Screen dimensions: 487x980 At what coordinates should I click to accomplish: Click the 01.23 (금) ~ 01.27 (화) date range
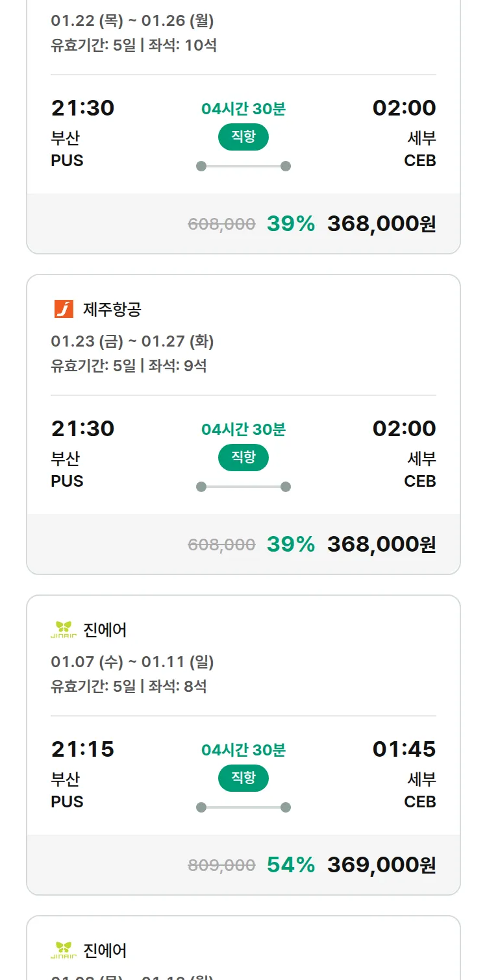point(132,341)
